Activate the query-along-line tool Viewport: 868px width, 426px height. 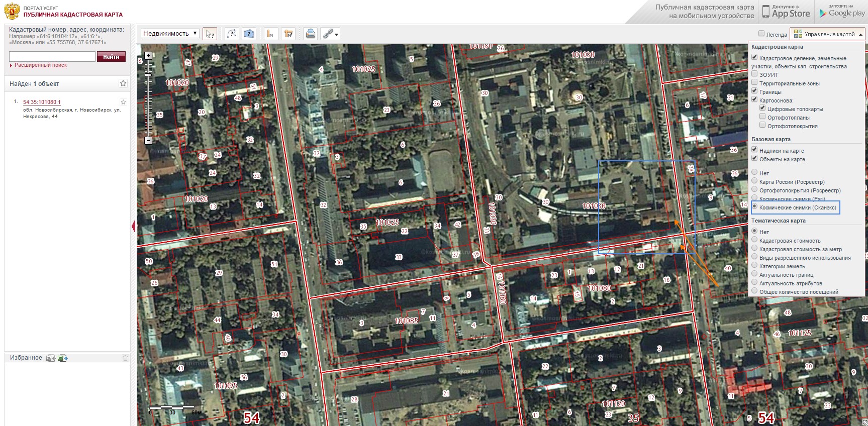[x=231, y=34]
